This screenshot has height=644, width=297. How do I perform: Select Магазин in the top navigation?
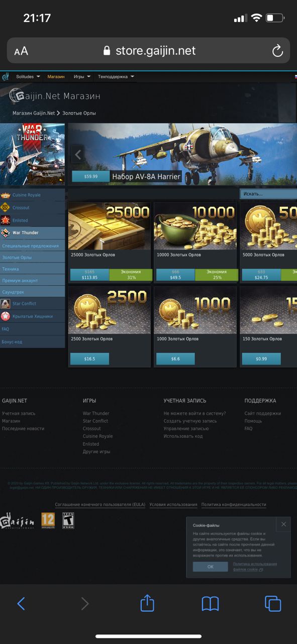(56, 77)
